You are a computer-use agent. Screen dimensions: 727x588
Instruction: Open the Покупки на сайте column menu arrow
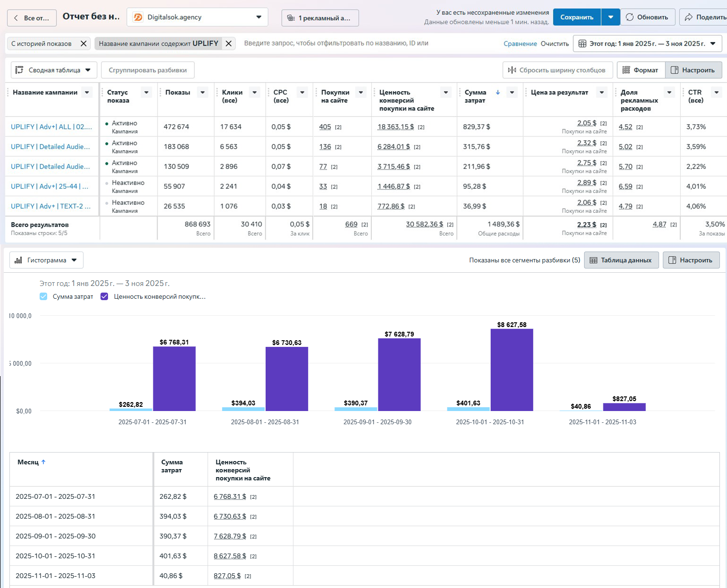click(x=361, y=92)
